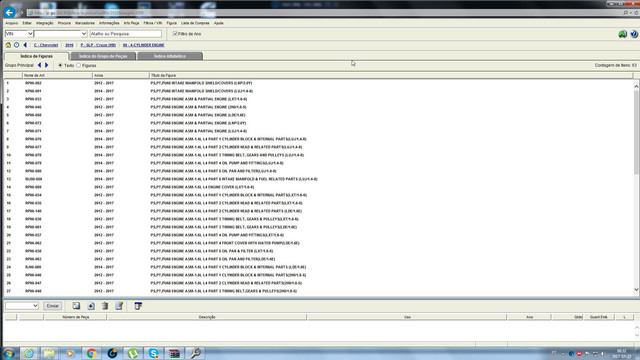Image resolution: width=640 pixels, height=360 pixels.
Task: Open the Arquivo menu
Action: [11, 23]
